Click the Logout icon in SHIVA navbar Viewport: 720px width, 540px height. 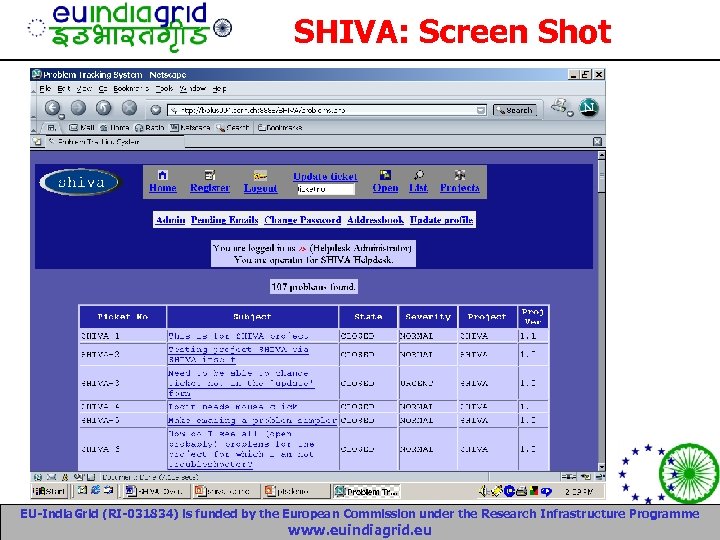point(260,176)
